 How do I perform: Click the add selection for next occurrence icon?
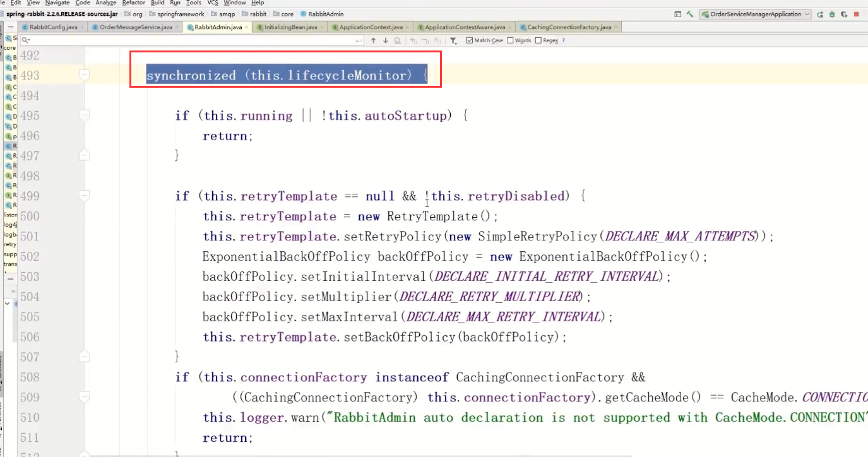pos(413,40)
